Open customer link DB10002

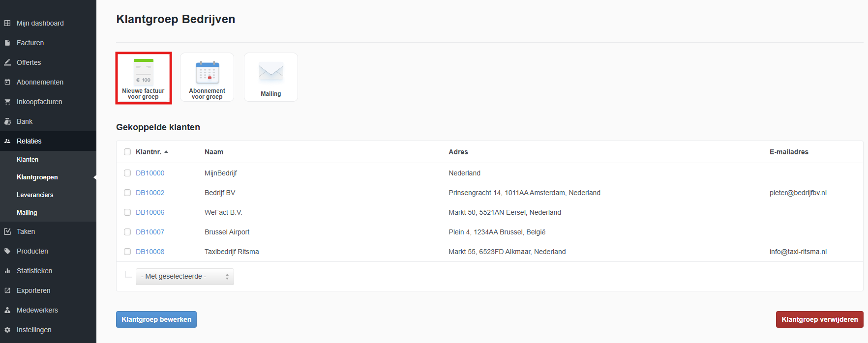150,193
